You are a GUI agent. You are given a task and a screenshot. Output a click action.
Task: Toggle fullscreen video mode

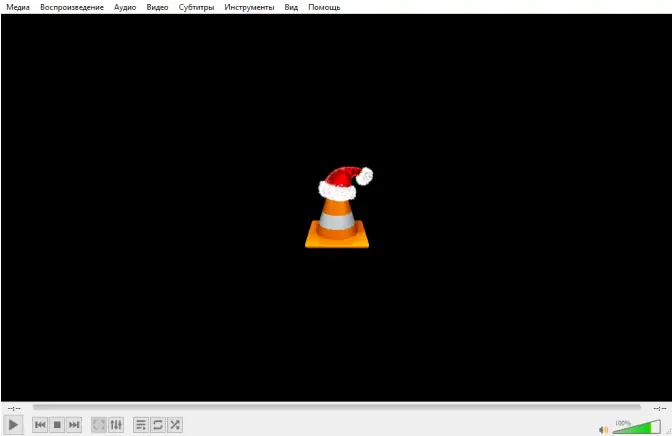[99, 425]
